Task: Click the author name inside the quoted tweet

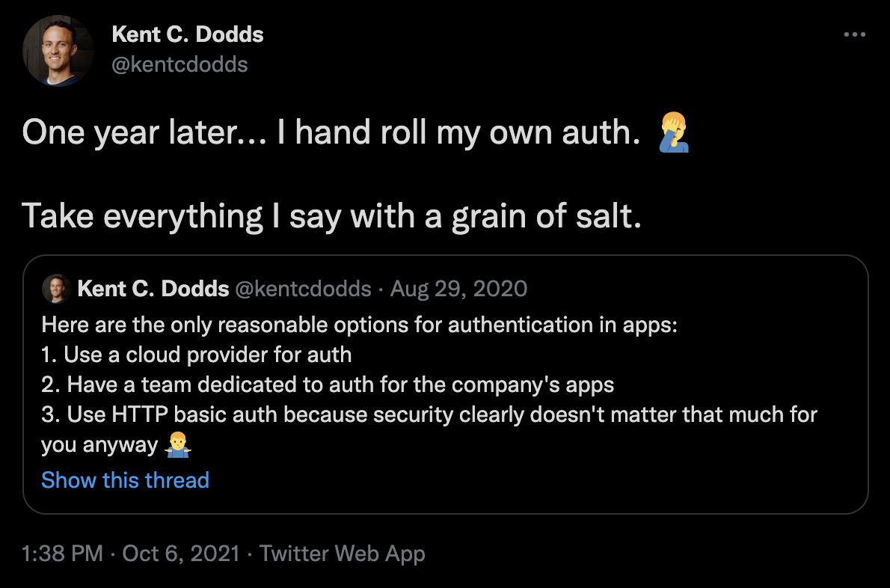Action: click(x=153, y=289)
